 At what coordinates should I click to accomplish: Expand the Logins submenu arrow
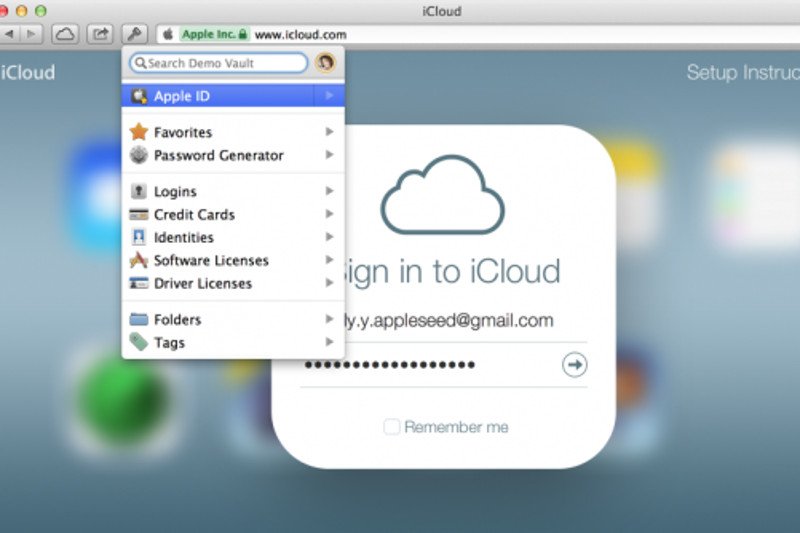coord(329,191)
